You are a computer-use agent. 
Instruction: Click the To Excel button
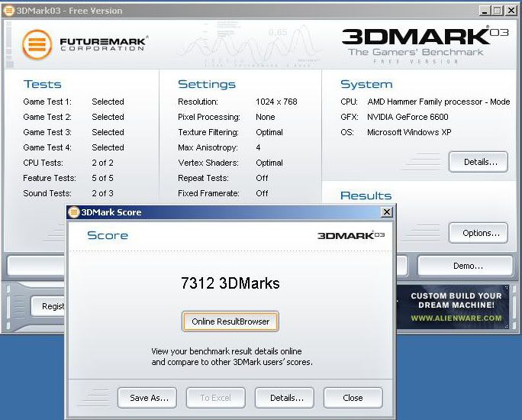tap(215, 398)
